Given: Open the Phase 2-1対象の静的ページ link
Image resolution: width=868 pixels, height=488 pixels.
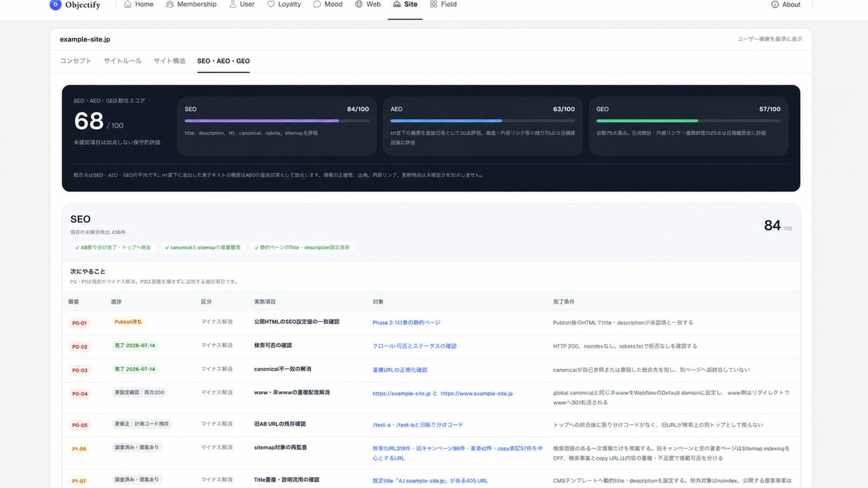Looking at the screenshot, I should click(x=406, y=323).
